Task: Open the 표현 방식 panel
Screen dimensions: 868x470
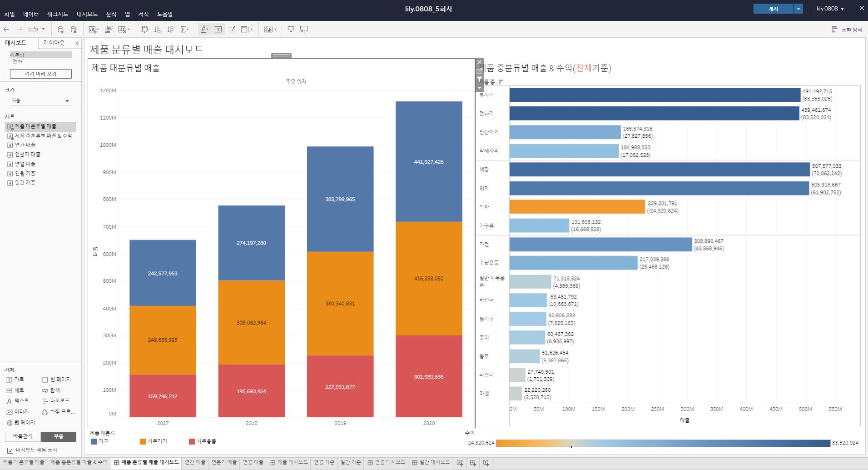Action: coord(847,30)
